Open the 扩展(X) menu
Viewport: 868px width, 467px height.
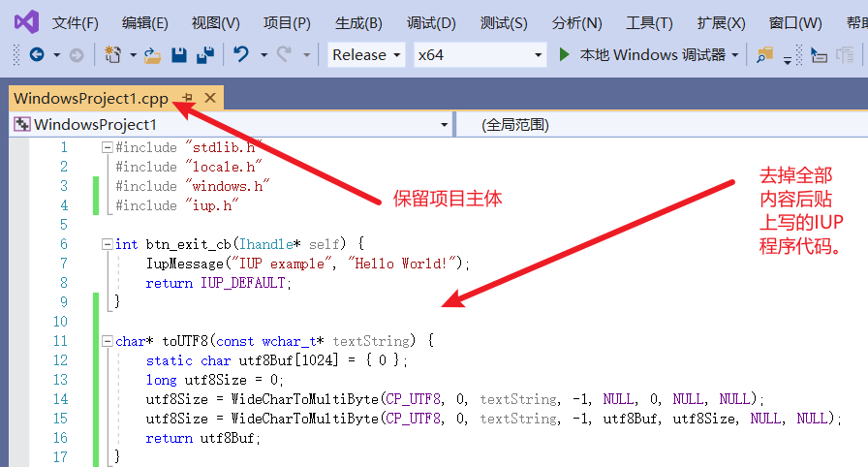722,23
